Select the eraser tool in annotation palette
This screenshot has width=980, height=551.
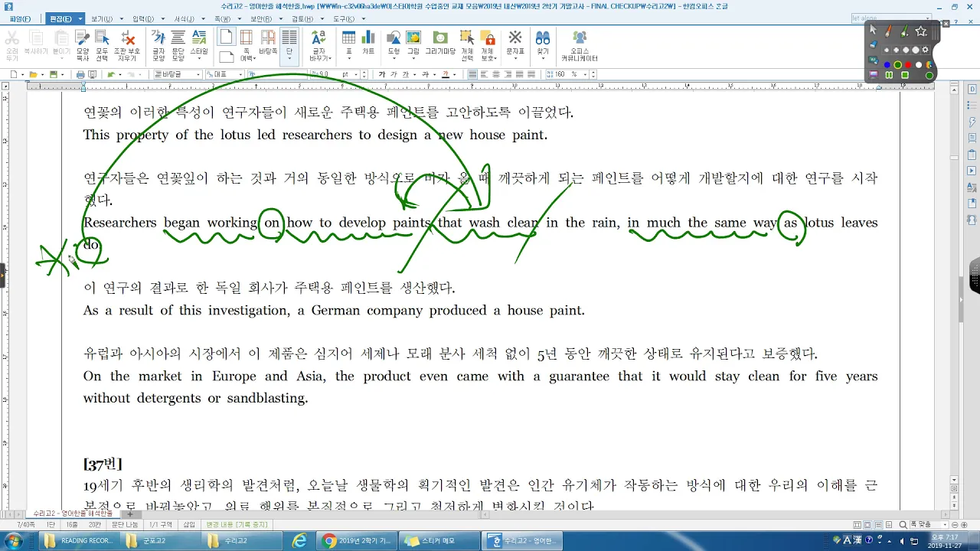(x=874, y=44)
